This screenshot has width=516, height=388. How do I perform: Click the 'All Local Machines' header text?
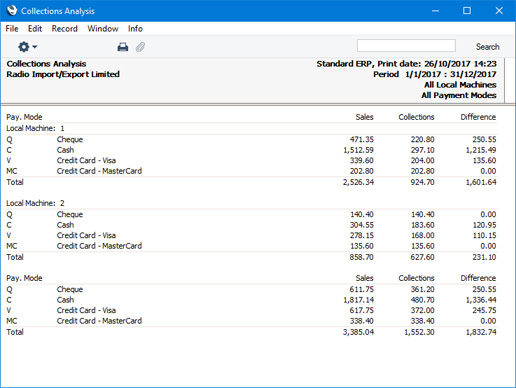pos(460,85)
